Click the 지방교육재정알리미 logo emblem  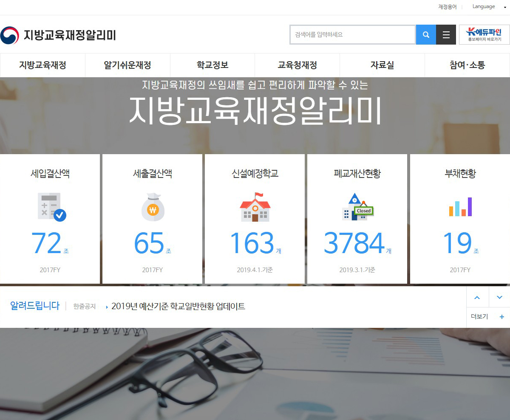pyautogui.click(x=10, y=35)
